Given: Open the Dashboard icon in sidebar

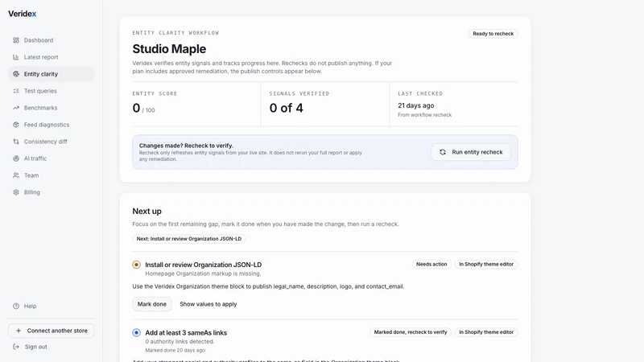Looking at the screenshot, I should click(16, 40).
